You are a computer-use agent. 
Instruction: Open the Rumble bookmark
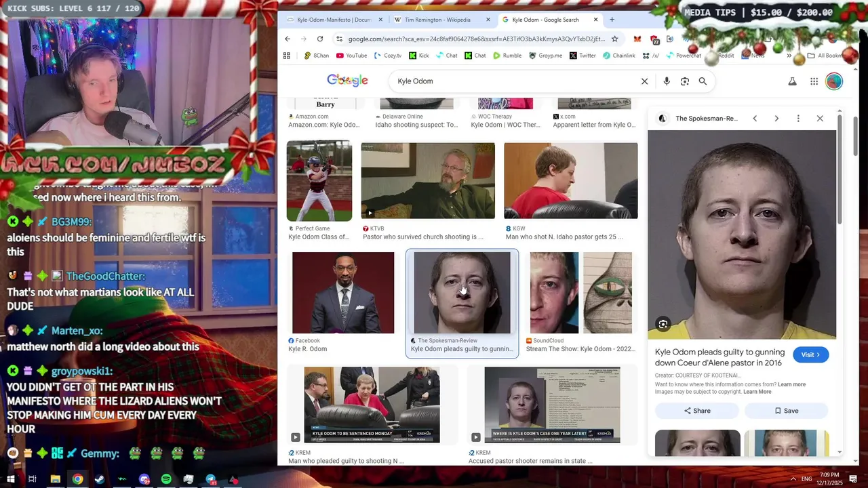click(x=507, y=56)
